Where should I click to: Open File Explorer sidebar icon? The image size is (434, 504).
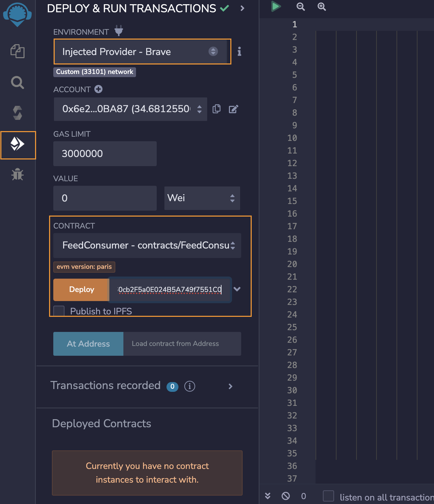[17, 51]
